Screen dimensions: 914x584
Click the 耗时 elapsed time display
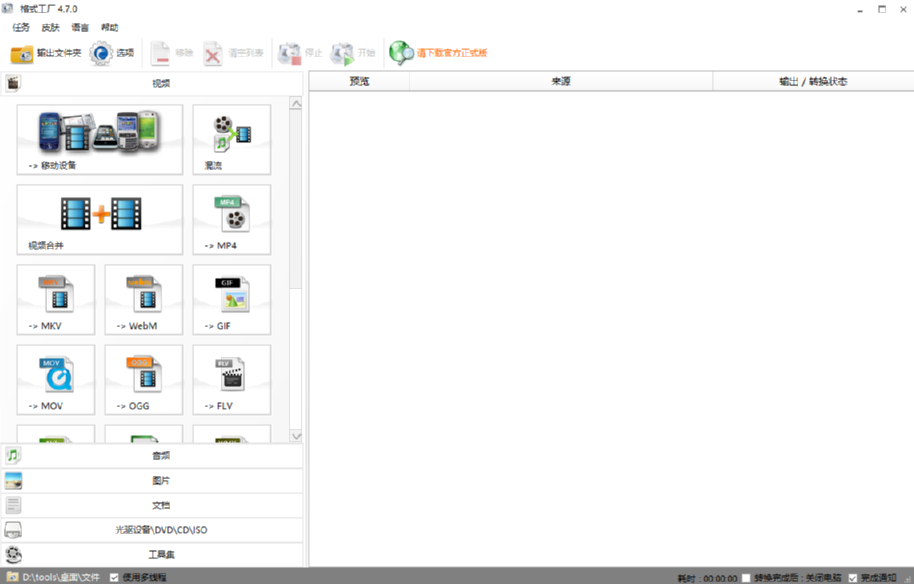[707, 578]
